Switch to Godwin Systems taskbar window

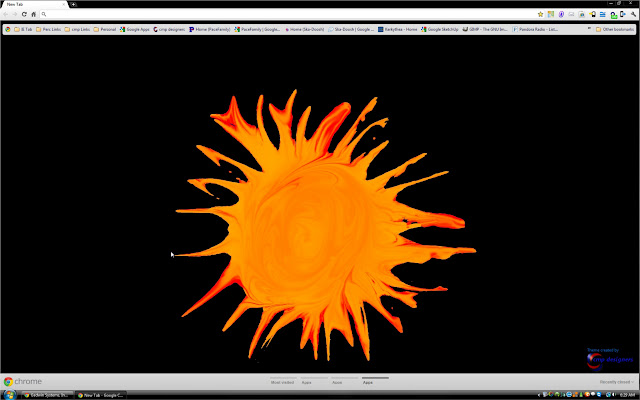click(x=47, y=395)
